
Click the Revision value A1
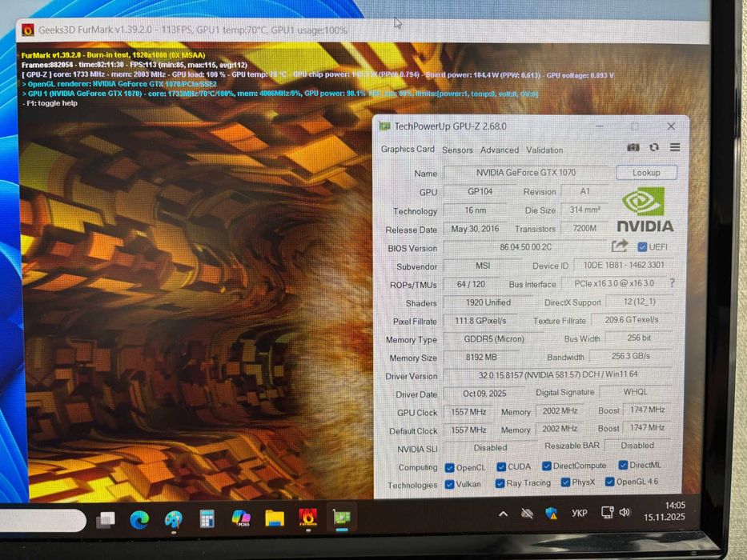point(585,191)
